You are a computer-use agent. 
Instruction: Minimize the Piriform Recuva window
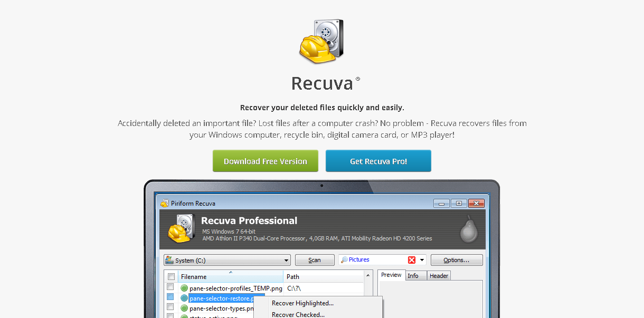pos(441,203)
